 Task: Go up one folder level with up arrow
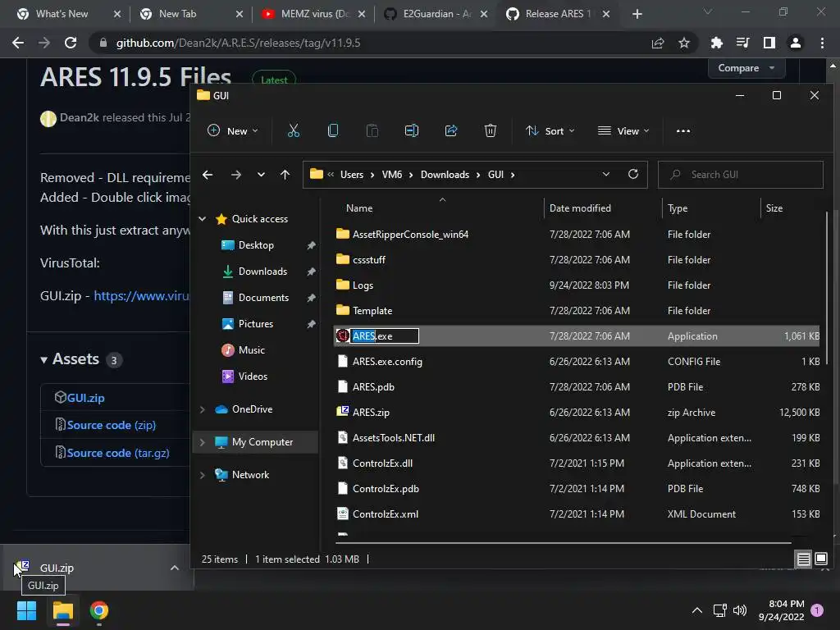coord(285,175)
